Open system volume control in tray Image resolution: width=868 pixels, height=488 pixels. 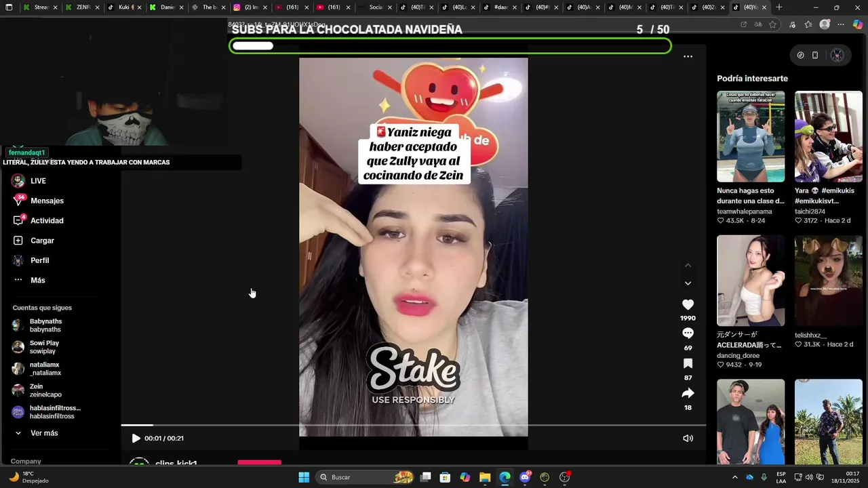pos(809,477)
